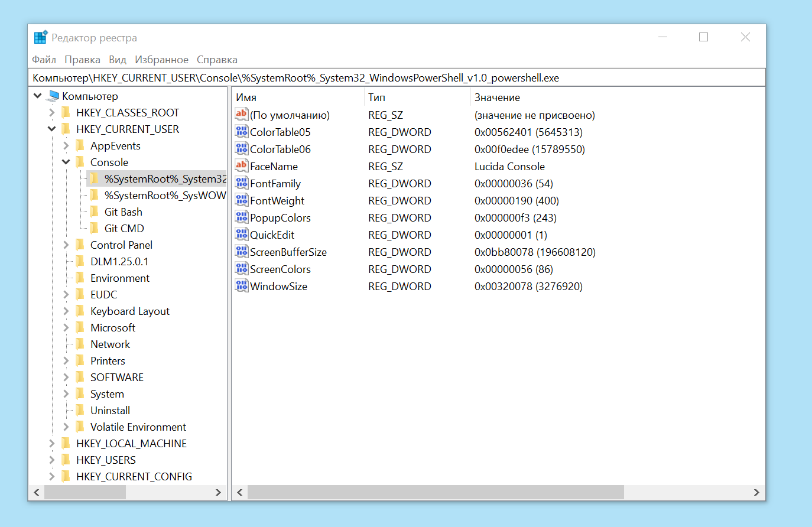Image resolution: width=812 pixels, height=527 pixels.
Task: Select the Console folder icon
Action: pos(80,162)
